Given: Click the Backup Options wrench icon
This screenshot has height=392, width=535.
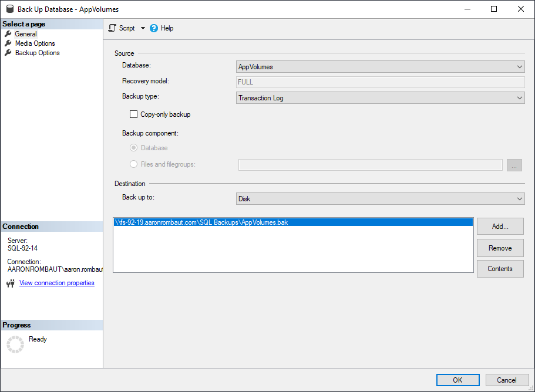Looking at the screenshot, I should (8, 53).
